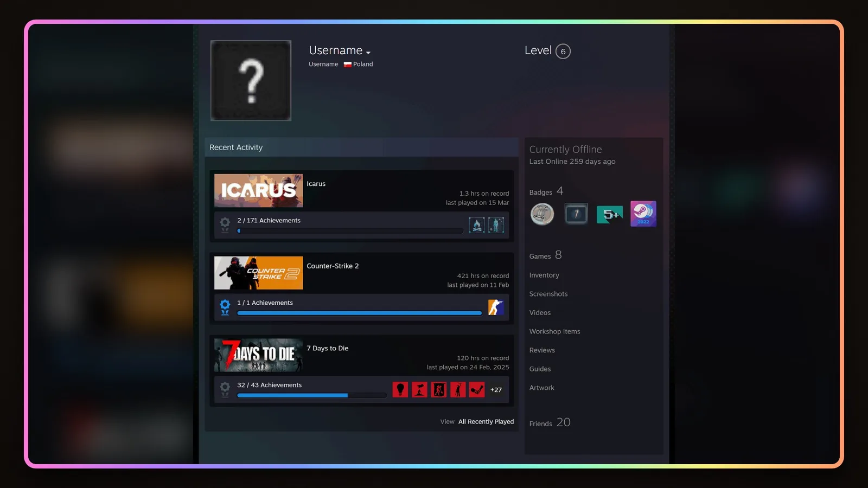
Task: Open the Username dropdown arrow
Action: (368, 53)
